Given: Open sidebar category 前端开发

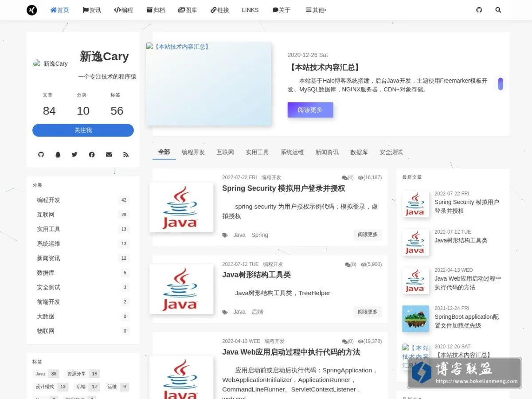Looking at the screenshot, I should [x=83, y=302].
